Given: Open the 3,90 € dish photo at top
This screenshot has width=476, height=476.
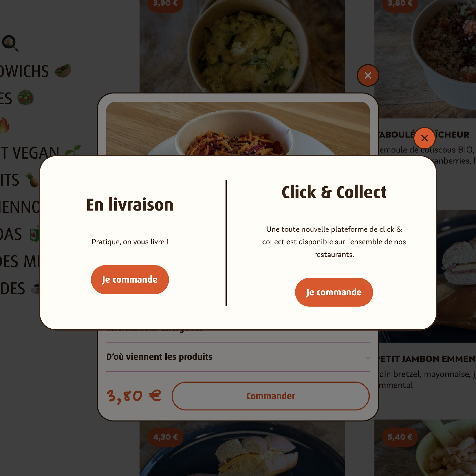Looking at the screenshot, I should coord(242,46).
